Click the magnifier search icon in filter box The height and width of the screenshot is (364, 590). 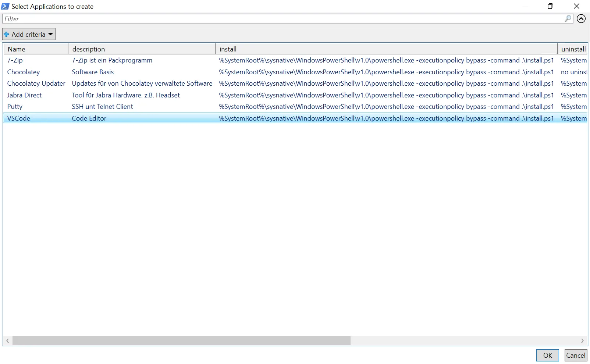coord(568,18)
